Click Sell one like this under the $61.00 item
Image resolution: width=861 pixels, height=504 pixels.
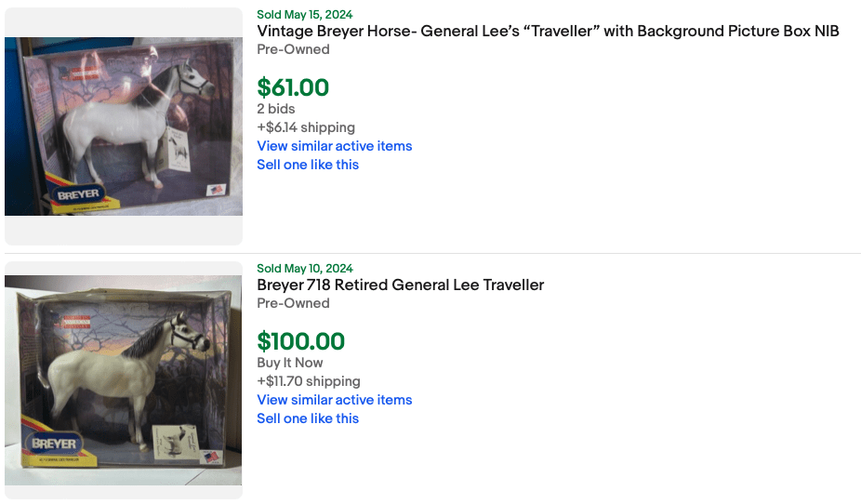(308, 165)
